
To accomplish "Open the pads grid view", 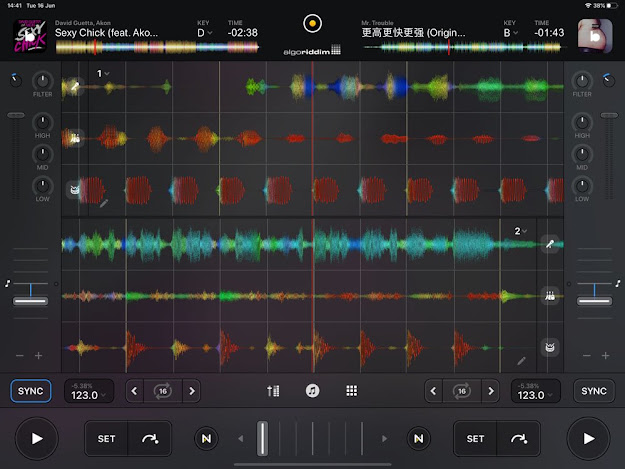I will [x=352, y=391].
